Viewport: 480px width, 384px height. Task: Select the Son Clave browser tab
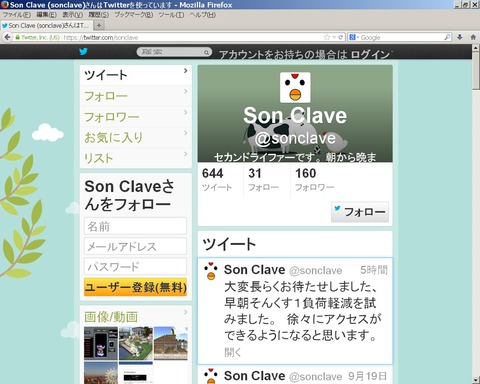46,25
